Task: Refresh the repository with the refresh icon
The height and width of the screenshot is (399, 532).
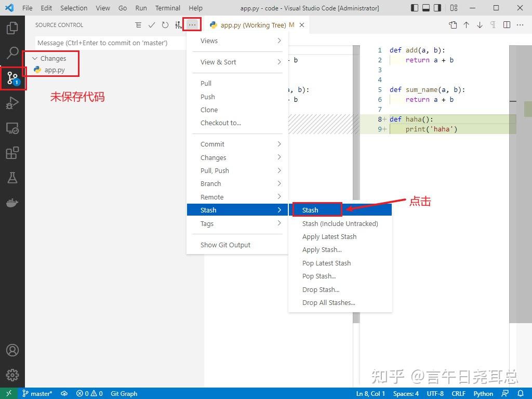Action: [x=165, y=24]
